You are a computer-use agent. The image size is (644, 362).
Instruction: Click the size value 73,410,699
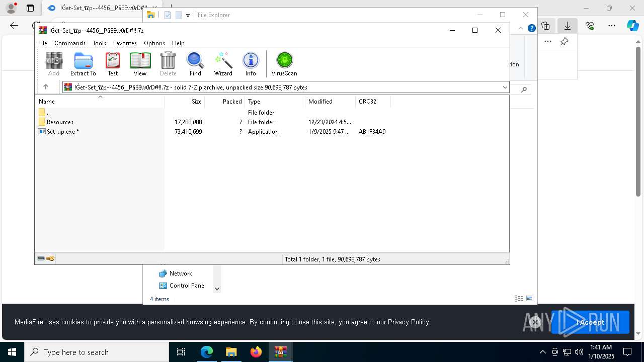(x=188, y=132)
